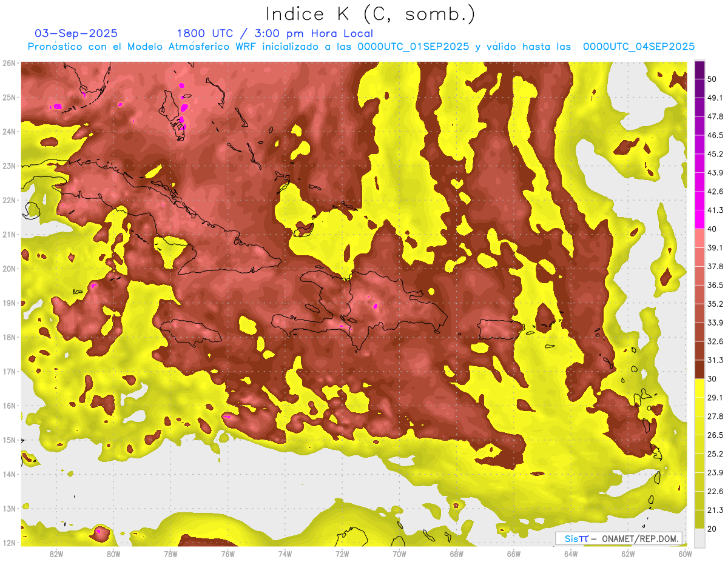Click the colorbar value '42.6'
This screenshot has height=562, width=728.
click(x=715, y=192)
